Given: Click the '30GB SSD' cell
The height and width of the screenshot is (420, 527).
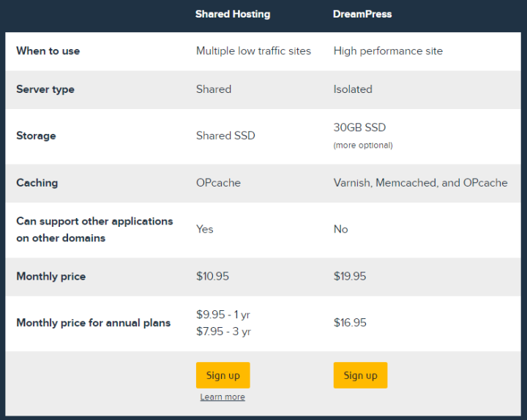Looking at the screenshot, I should point(359,127).
